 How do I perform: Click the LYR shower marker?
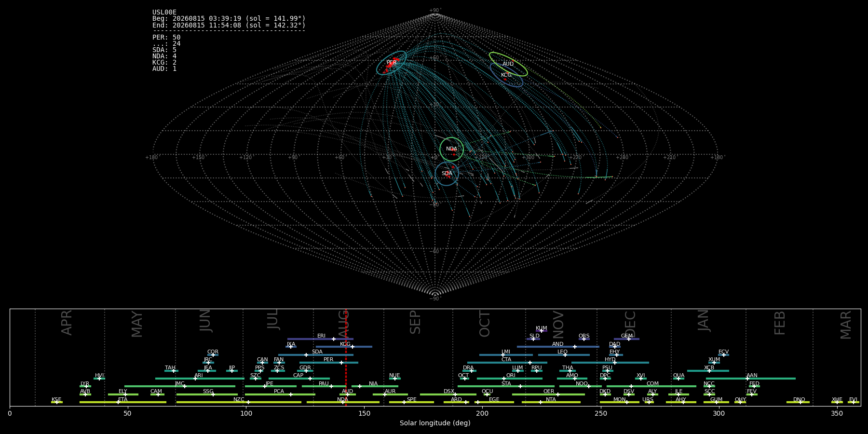(x=86, y=386)
